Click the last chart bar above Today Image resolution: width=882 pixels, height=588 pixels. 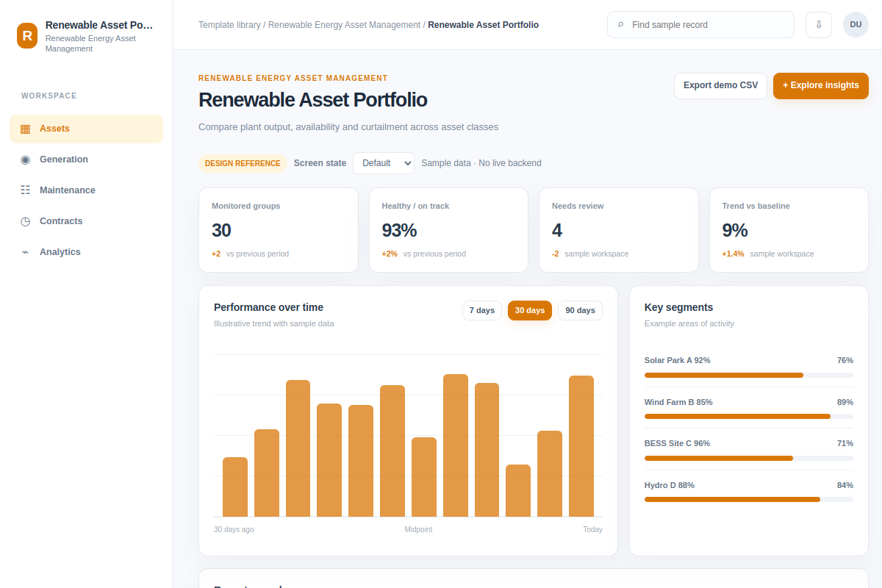pos(581,446)
